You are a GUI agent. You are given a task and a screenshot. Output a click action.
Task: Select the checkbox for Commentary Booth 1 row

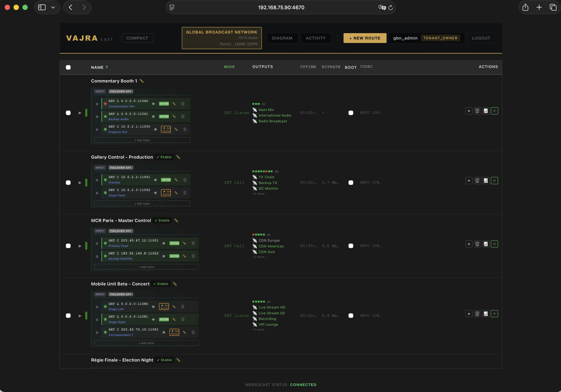(68, 113)
